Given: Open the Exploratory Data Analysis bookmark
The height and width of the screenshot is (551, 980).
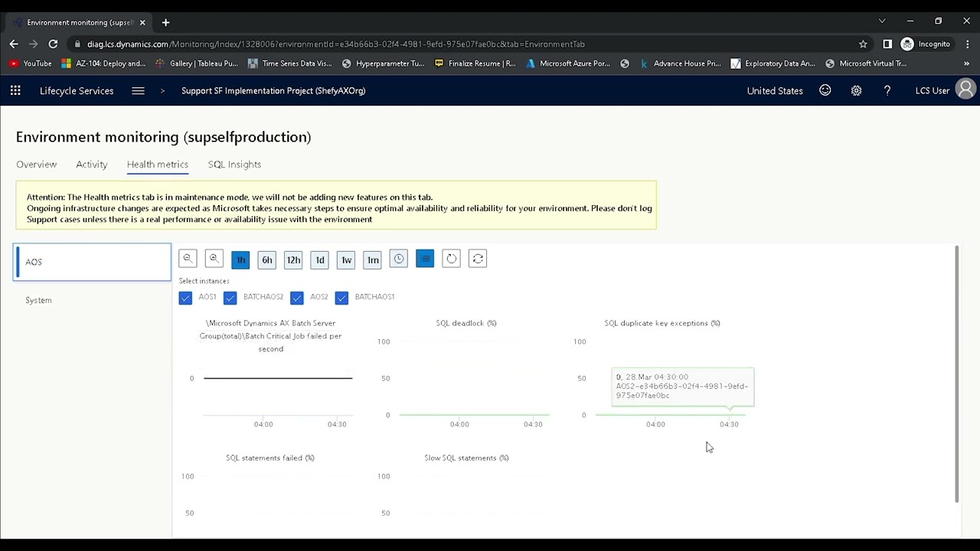Looking at the screenshot, I should pyautogui.click(x=773, y=64).
